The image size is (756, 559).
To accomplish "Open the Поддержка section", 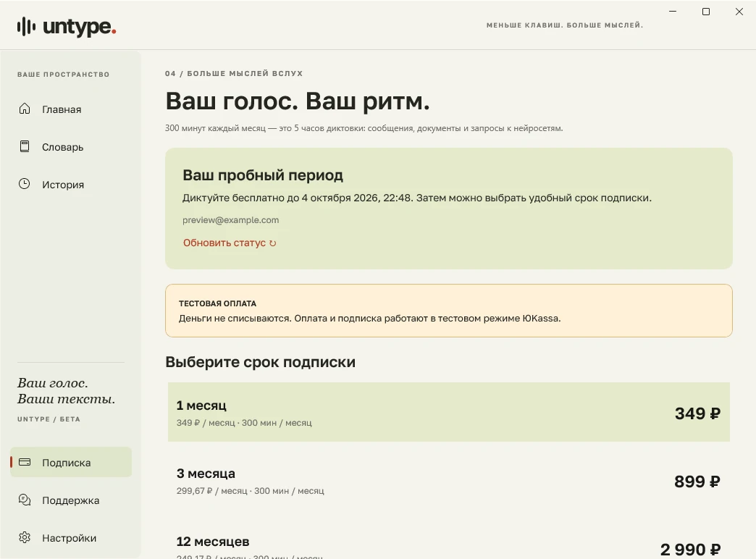I will [71, 500].
